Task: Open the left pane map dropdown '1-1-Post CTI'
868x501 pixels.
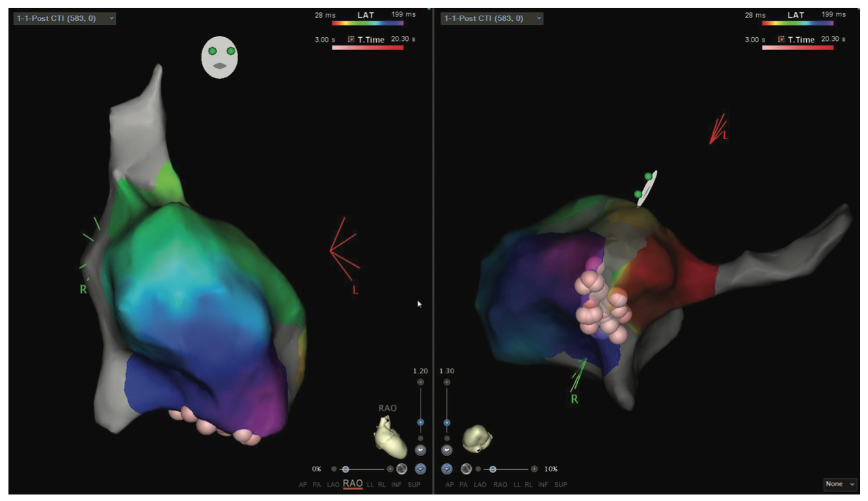Action: click(65, 18)
